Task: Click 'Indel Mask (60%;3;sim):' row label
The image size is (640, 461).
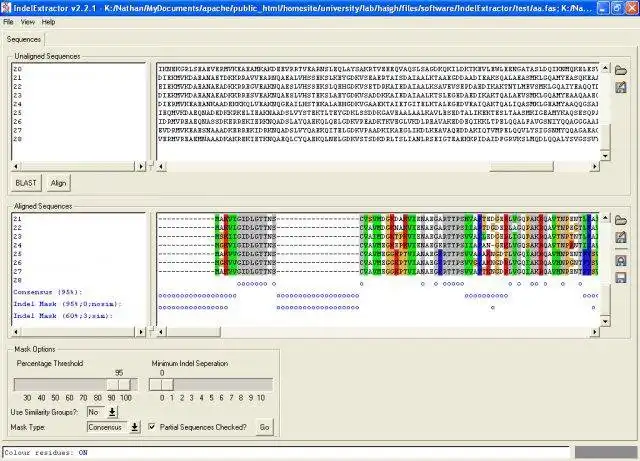Action: click(63, 316)
